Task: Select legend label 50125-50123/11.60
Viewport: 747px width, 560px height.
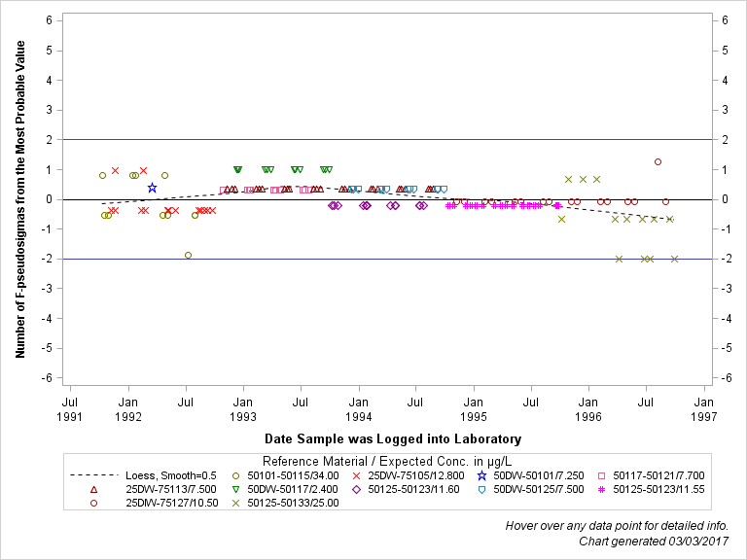Action: [413, 490]
